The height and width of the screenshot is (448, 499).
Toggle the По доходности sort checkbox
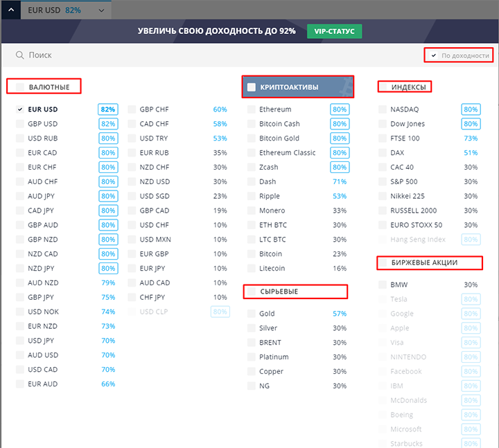(x=434, y=55)
